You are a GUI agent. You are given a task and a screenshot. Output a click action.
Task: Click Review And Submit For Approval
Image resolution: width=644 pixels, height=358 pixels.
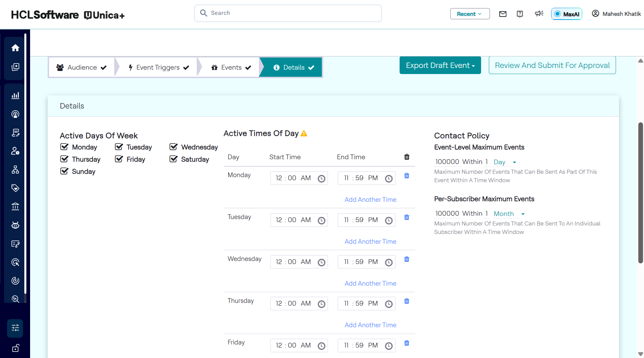pyautogui.click(x=552, y=65)
